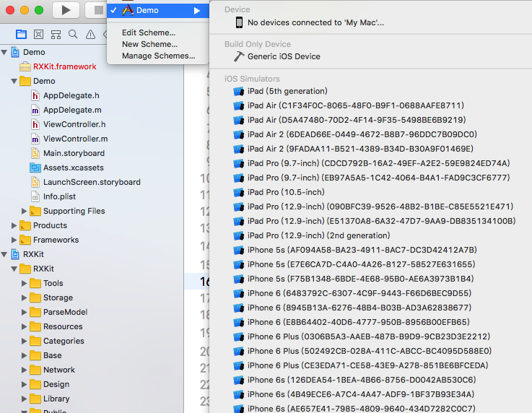Click the Tools folder icon
The width and height of the screenshot is (532, 413).
pyautogui.click(x=35, y=283)
